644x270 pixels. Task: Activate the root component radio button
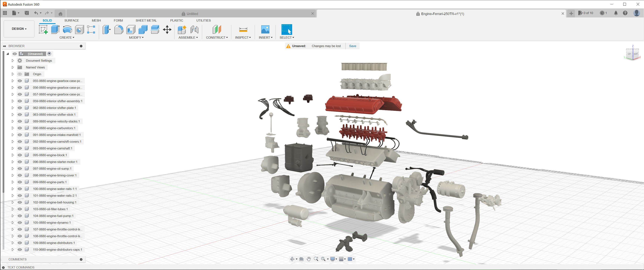[49, 54]
